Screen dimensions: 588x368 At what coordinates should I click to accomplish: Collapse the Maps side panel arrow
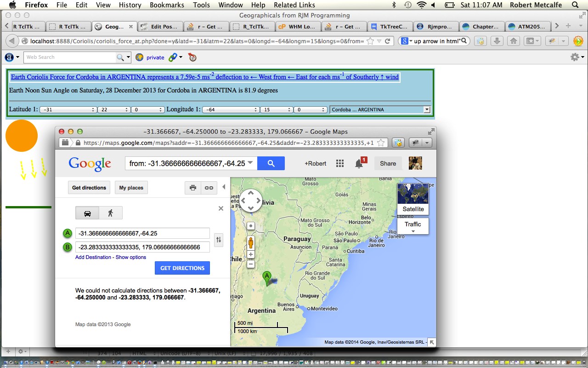pos(224,187)
